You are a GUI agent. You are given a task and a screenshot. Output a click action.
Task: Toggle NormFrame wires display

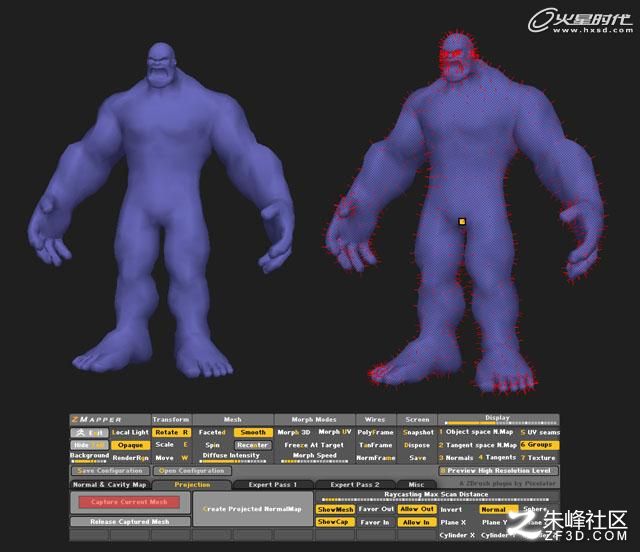coord(376,458)
